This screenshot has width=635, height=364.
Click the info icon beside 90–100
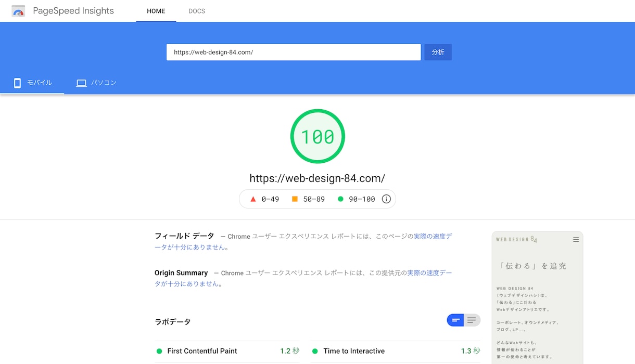click(x=386, y=199)
